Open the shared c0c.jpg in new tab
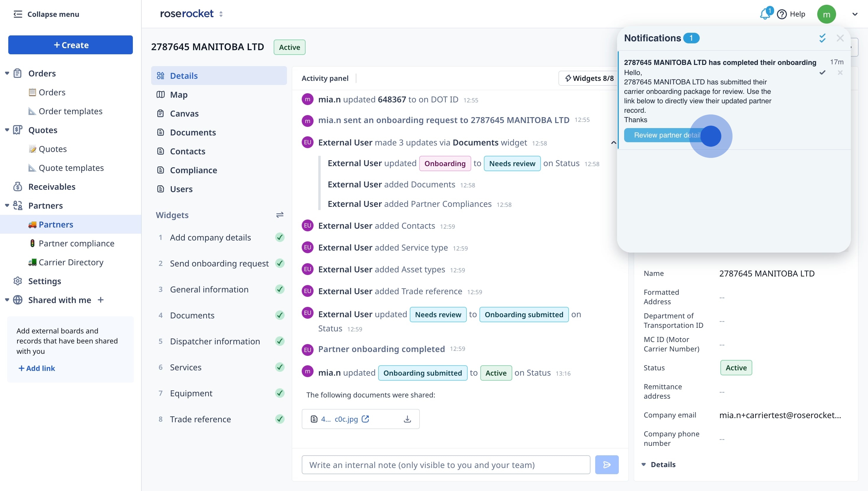This screenshot has height=491, width=868. 365,419
